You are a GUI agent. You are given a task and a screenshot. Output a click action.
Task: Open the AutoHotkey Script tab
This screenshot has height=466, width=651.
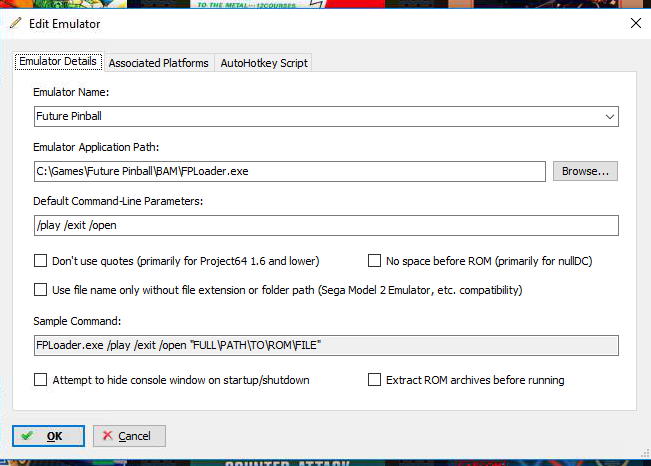[x=264, y=63]
